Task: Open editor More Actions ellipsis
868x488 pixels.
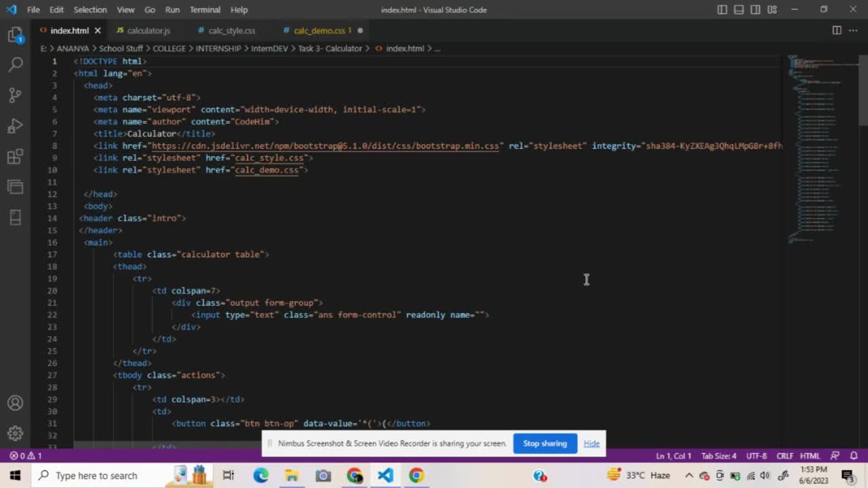Action: click(x=854, y=30)
